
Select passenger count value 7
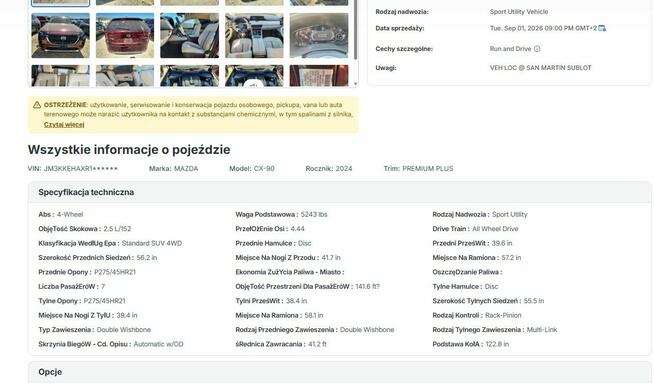[103, 286]
